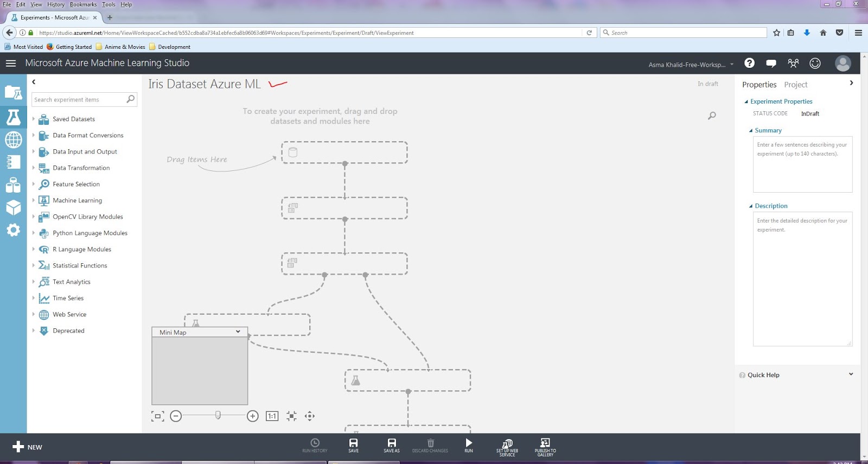Collapse the Description section
This screenshot has height=464, width=868.
751,206
